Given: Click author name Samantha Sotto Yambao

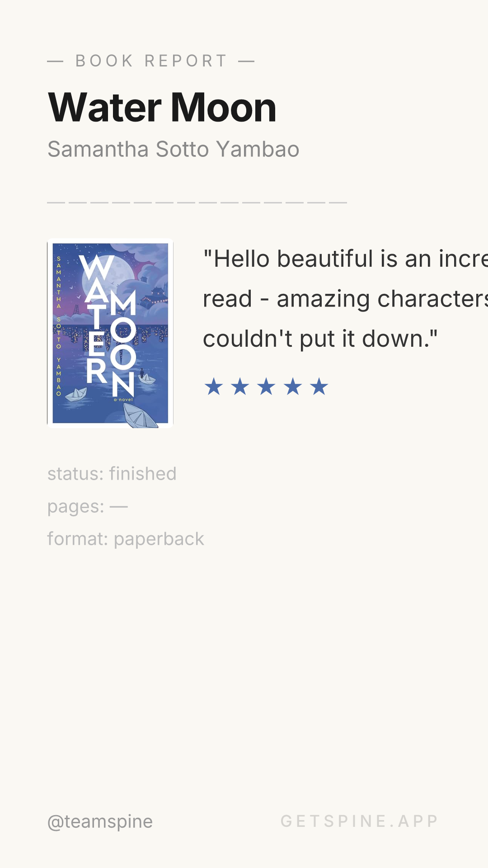Looking at the screenshot, I should 174,149.
